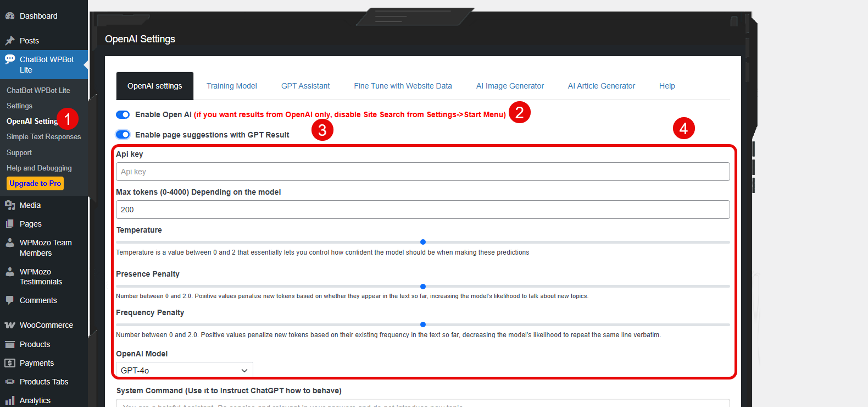Click the OpenAI Settings page heading
Viewport: 868px width, 407px height.
140,39
